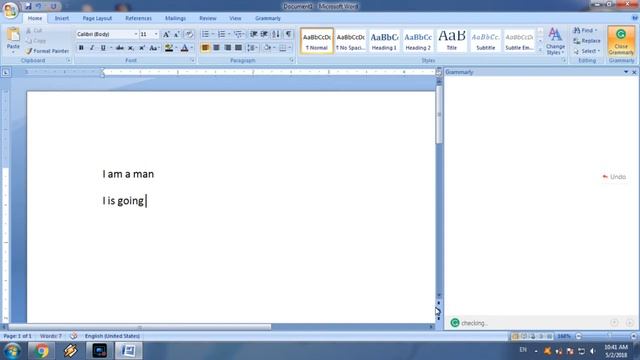Click the multilevel list icon
This screenshot has height=360, width=640.
(238, 34)
